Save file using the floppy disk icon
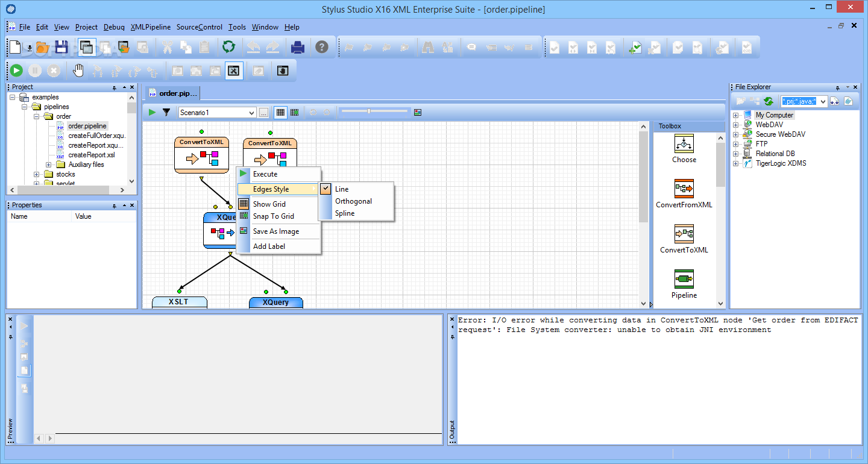 61,47
